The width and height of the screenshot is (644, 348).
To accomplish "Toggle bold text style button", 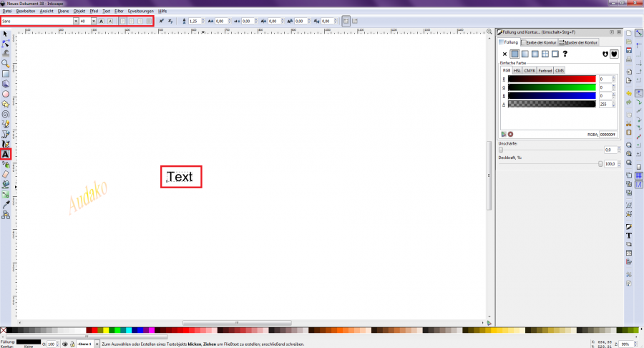I will coord(102,21).
